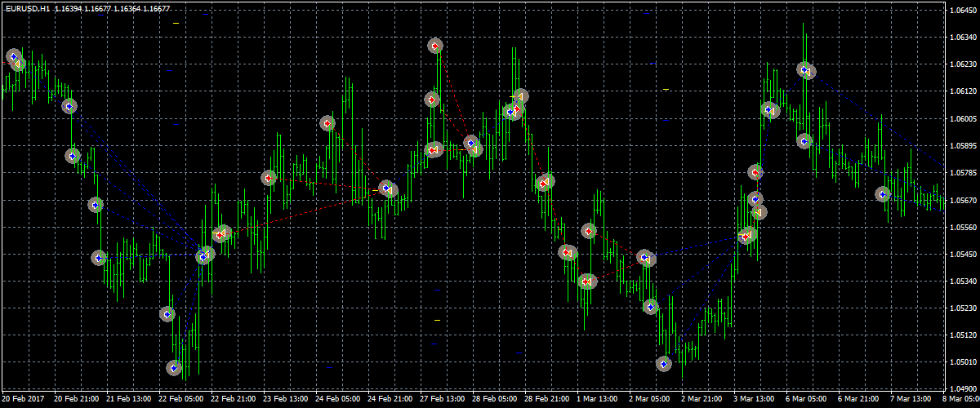
Task: Select the blue marker at the 22 Feb bottom near 1.05010
Action: point(174,368)
